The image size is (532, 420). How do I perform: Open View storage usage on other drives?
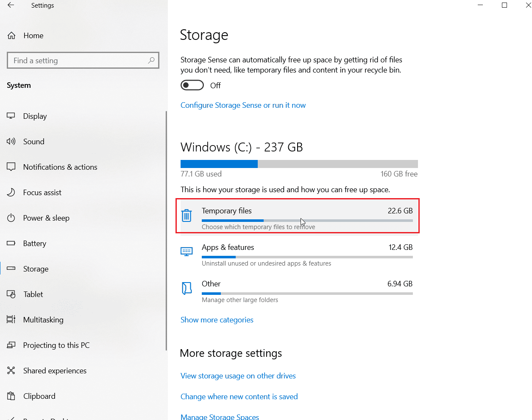point(238,376)
